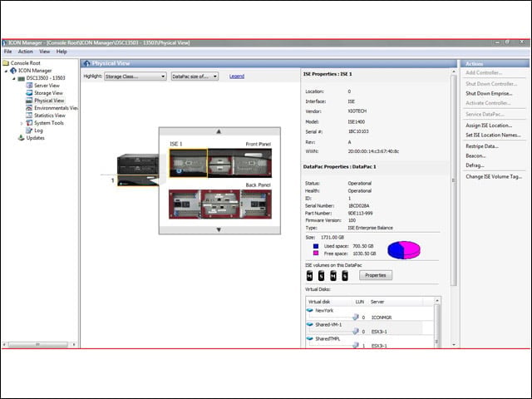Open the Help menu
This screenshot has height=399, width=532.
(x=62, y=52)
